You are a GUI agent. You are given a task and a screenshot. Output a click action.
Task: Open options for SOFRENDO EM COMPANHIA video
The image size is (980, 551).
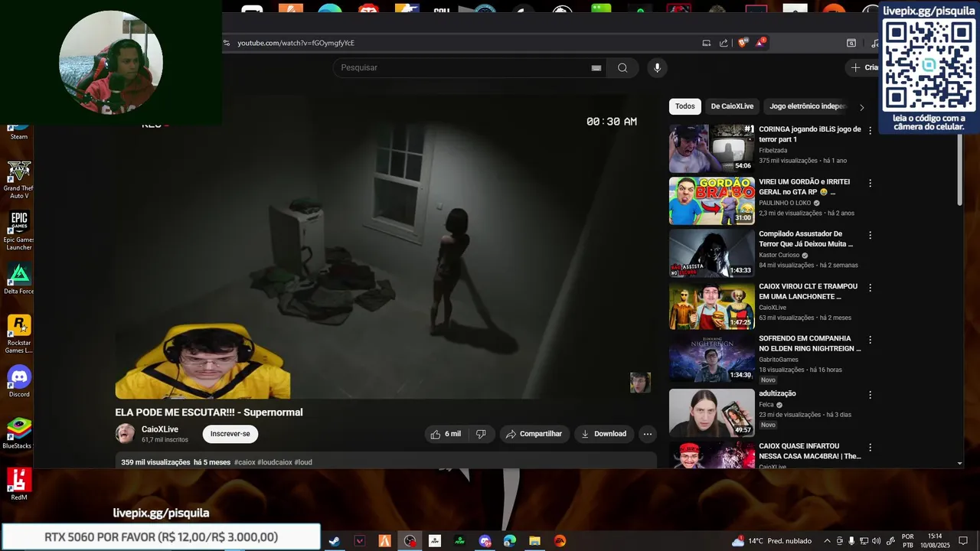click(x=870, y=340)
